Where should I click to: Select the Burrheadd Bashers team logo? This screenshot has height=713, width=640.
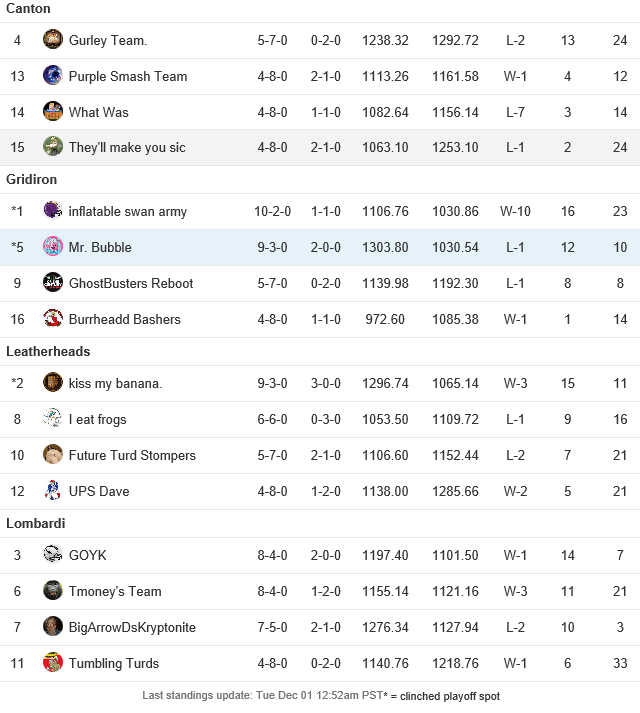click(x=53, y=318)
